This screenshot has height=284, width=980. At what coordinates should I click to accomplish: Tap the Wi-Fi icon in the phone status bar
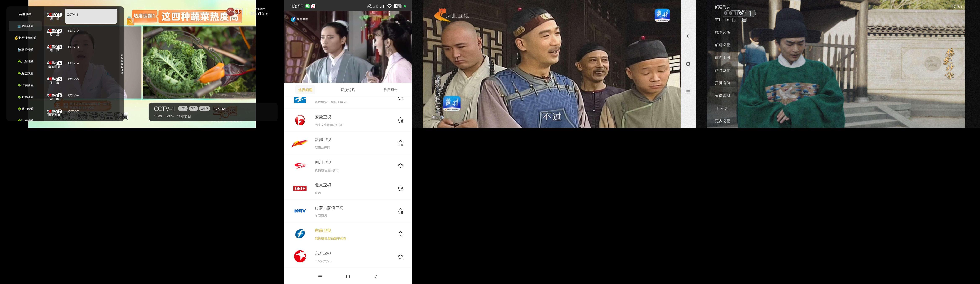pyautogui.click(x=389, y=6)
